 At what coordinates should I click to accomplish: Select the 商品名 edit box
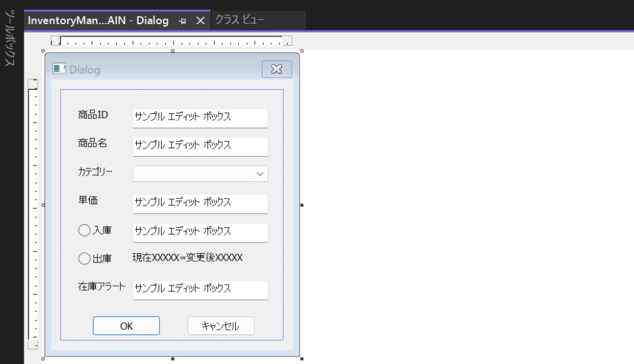tap(200, 145)
